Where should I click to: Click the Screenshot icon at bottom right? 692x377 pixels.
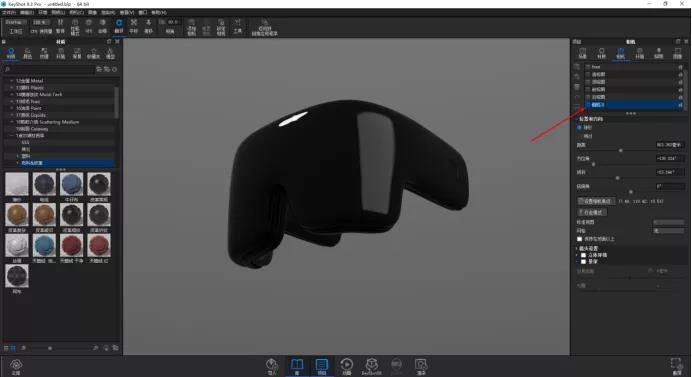676,366
